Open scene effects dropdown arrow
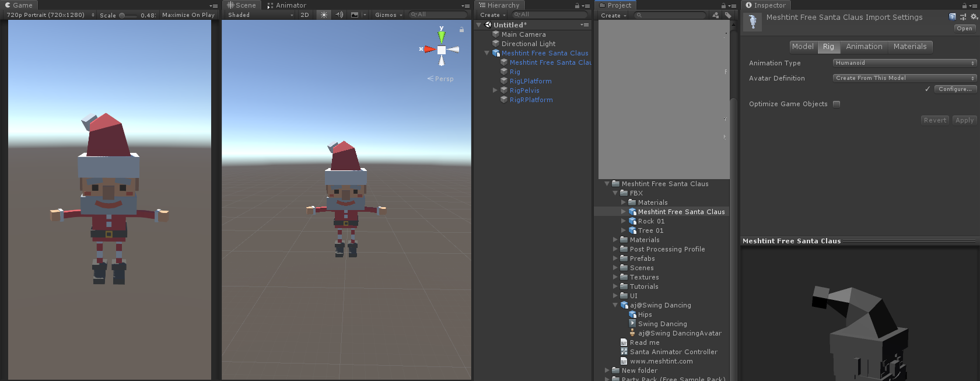 (x=365, y=15)
